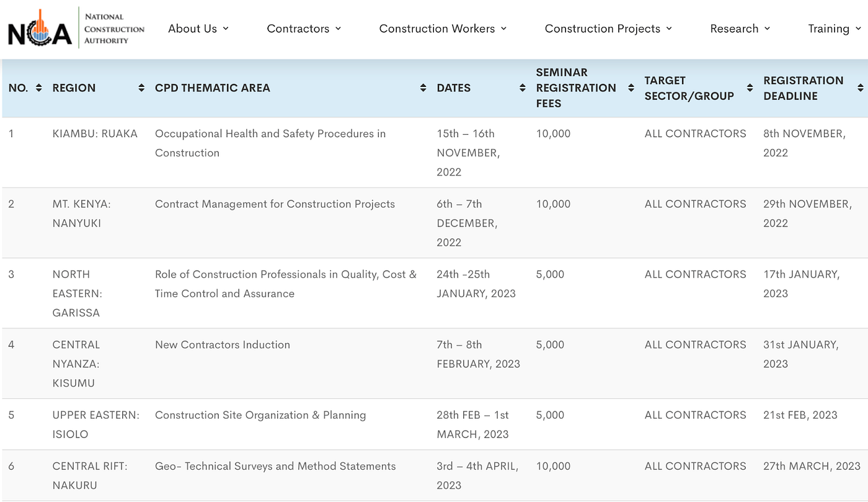Screen dimensions: 868x502
Task: Sort by SEMINAR REGISTRATION FEES arrows
Action: [631, 88]
